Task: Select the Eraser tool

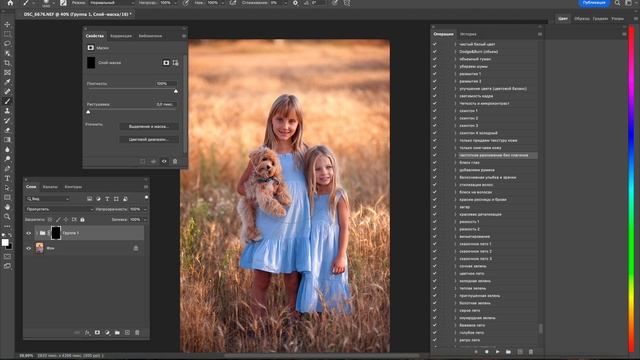Action: [7, 130]
